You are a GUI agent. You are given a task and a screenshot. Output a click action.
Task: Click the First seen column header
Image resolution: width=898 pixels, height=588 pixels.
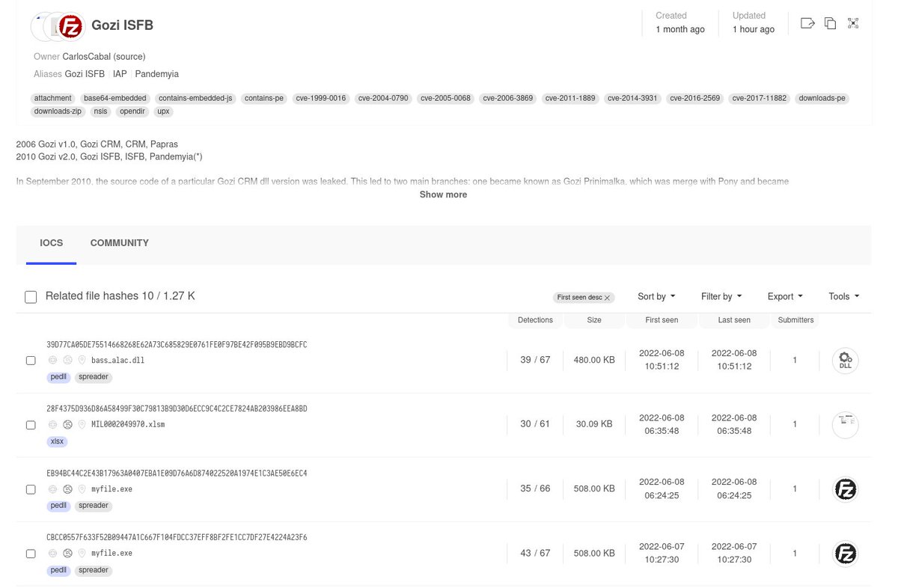662,320
